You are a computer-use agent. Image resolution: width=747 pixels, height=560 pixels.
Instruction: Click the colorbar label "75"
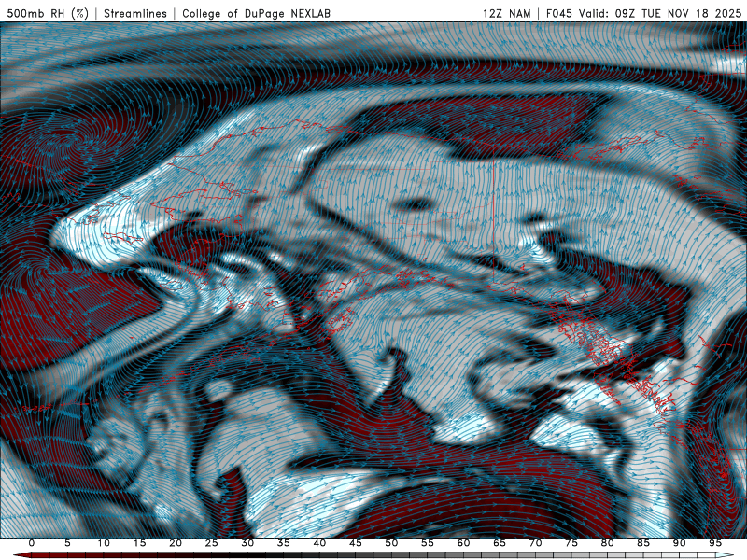pyautogui.click(x=571, y=543)
